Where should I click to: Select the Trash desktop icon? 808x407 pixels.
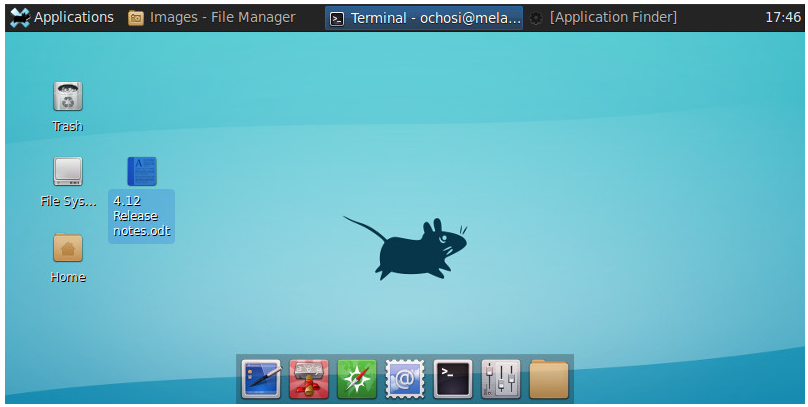click(68, 96)
